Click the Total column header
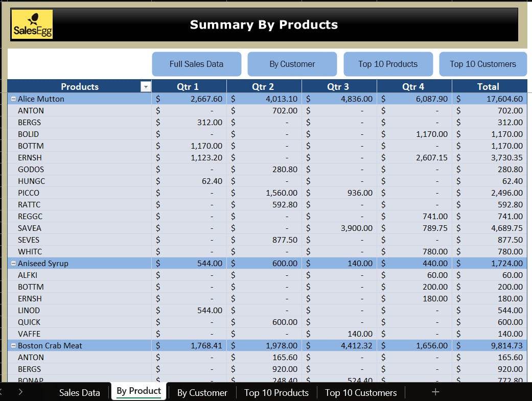 pyautogui.click(x=488, y=86)
